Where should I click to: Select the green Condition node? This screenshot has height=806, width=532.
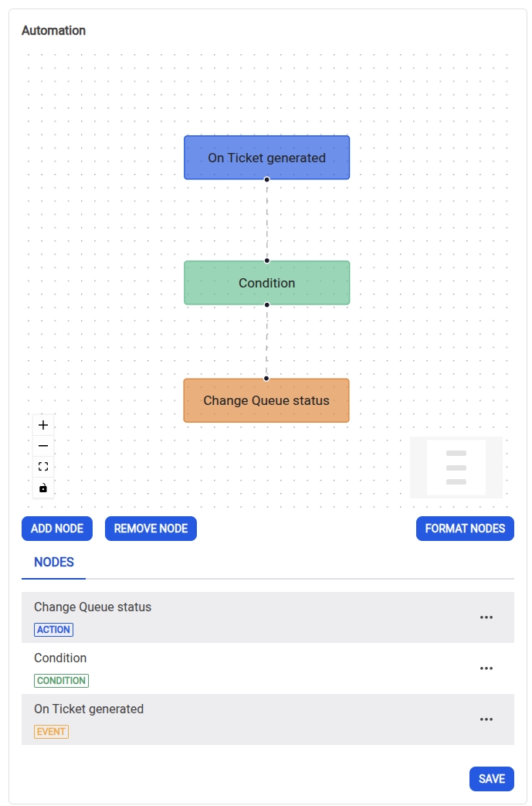(x=266, y=283)
